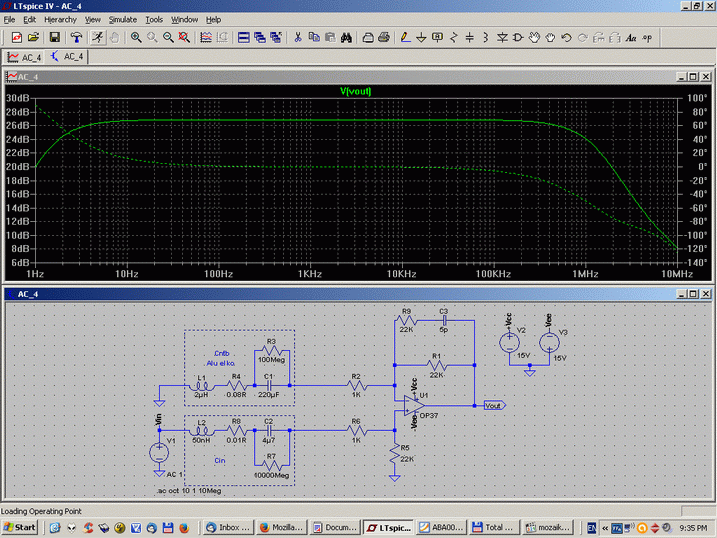Place a Diode from the toolbar
Screen dimensions: 717x538
[502, 37]
